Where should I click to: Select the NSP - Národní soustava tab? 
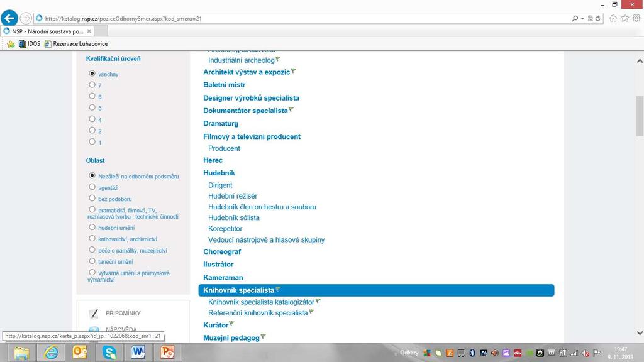[x=48, y=31]
